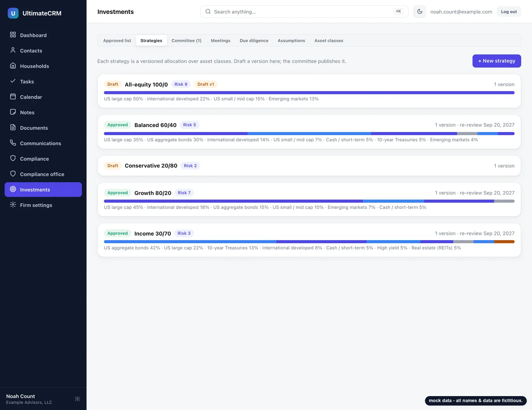Viewport: 532px width, 410px height.
Task: Click the Households house icon
Action: tap(13, 66)
